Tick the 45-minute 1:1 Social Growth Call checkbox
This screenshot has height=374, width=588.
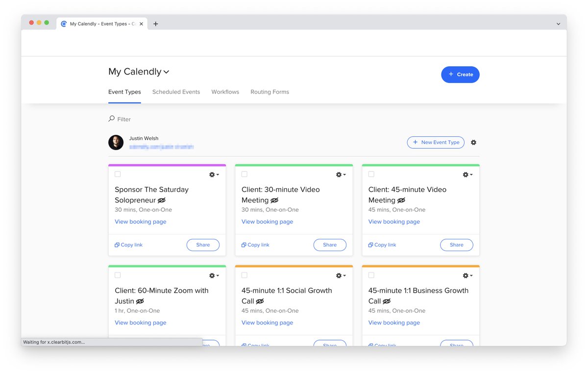(245, 275)
